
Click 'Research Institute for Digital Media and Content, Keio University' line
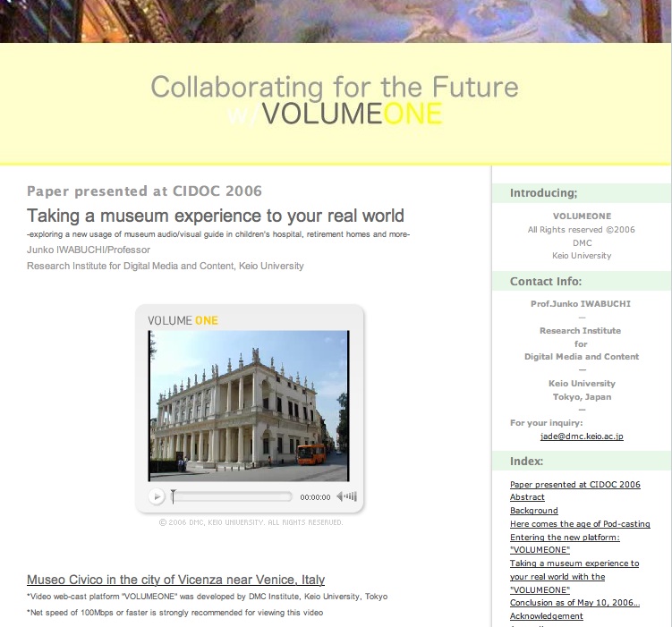pyautogui.click(x=165, y=266)
